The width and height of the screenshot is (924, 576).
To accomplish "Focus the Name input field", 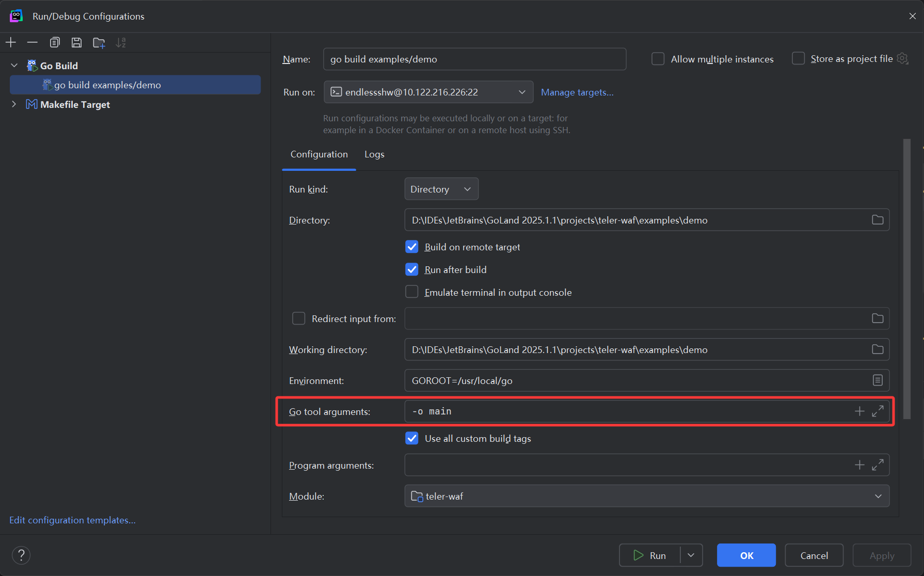I will [474, 59].
